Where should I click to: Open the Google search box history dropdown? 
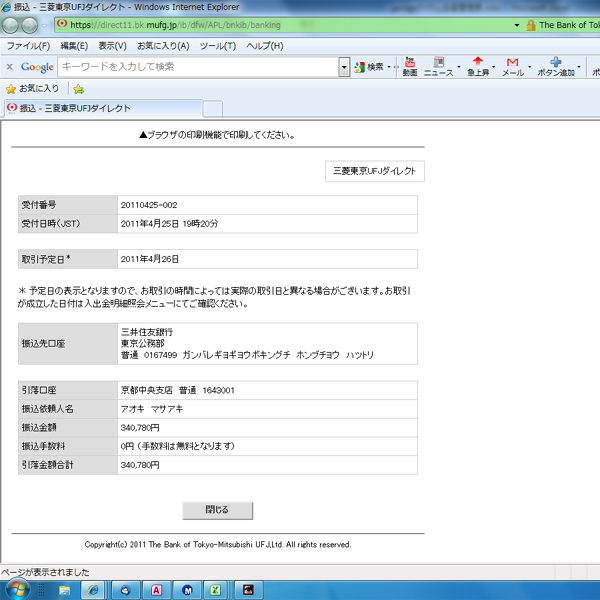coord(344,67)
